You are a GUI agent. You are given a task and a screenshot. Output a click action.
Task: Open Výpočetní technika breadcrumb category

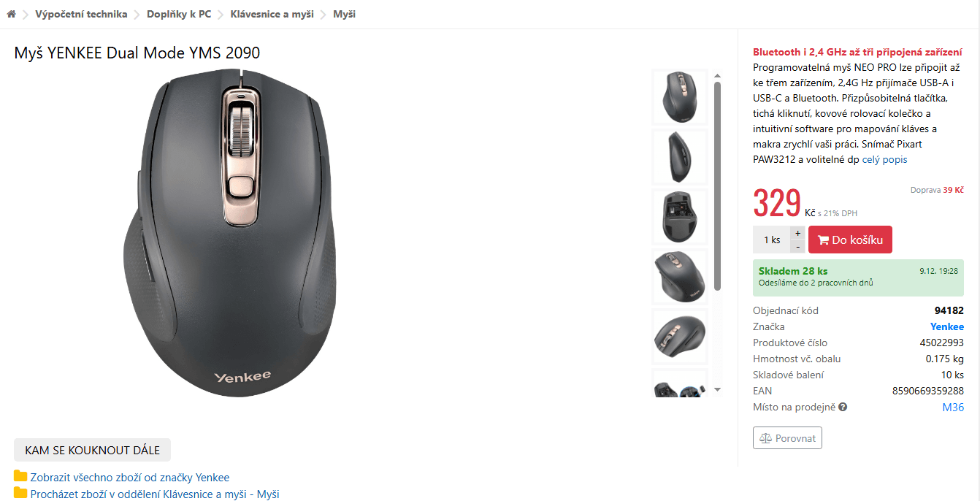tap(81, 14)
